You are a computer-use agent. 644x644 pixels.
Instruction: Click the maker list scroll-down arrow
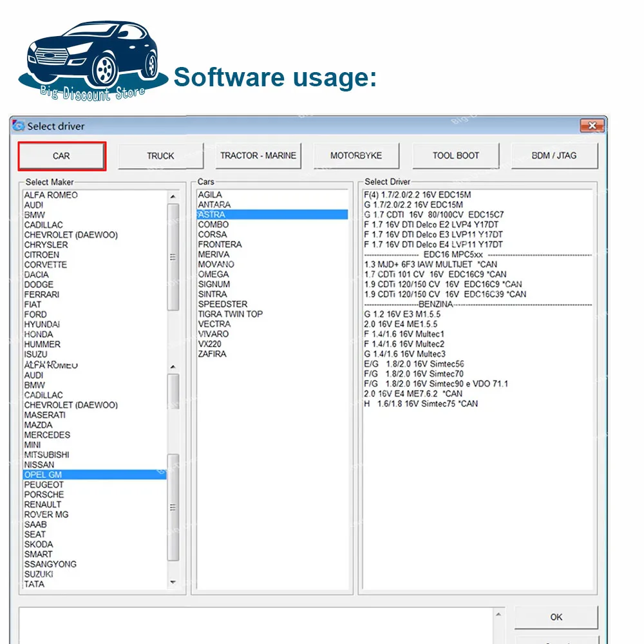coord(173,582)
